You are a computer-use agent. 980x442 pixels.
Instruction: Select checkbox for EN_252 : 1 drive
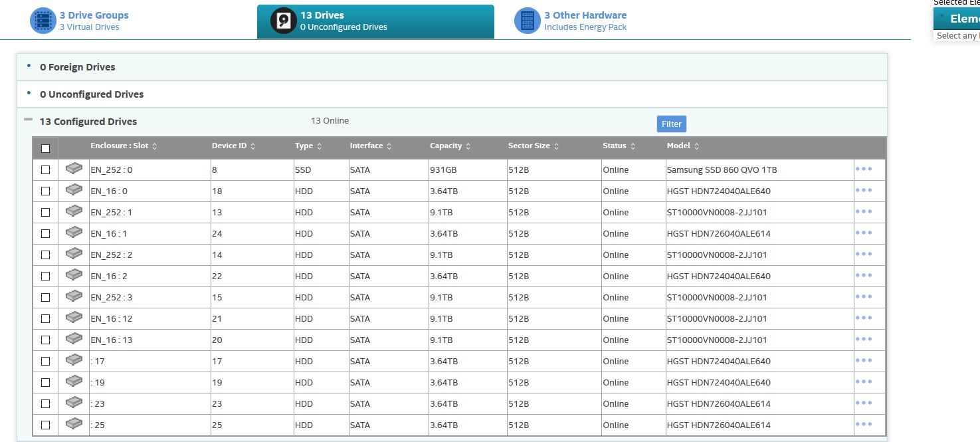point(45,213)
